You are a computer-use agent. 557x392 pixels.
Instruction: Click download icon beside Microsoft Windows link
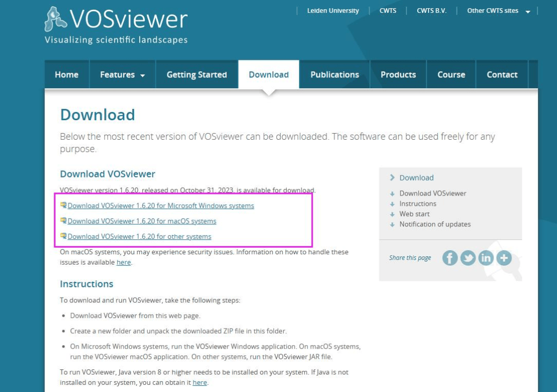click(63, 205)
